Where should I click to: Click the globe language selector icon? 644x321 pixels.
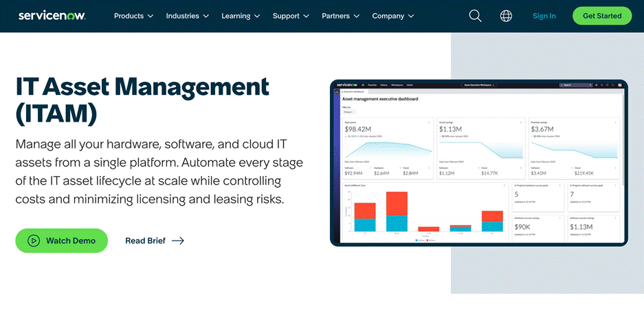click(506, 16)
